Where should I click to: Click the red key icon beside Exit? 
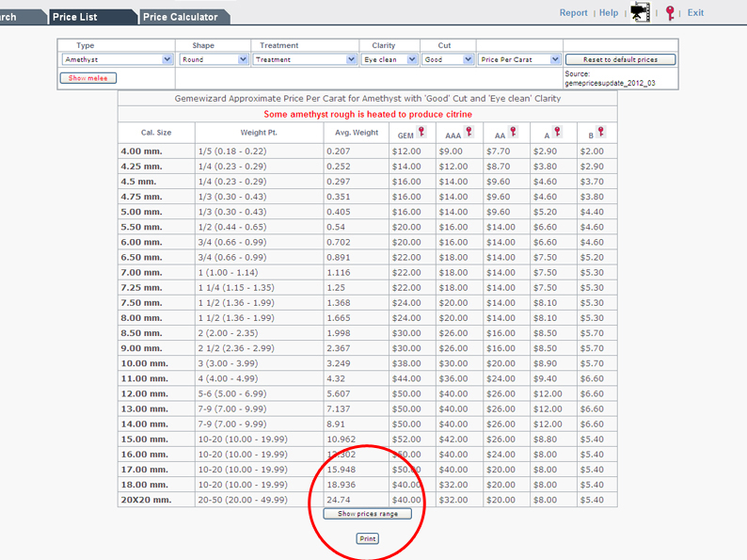tap(670, 12)
